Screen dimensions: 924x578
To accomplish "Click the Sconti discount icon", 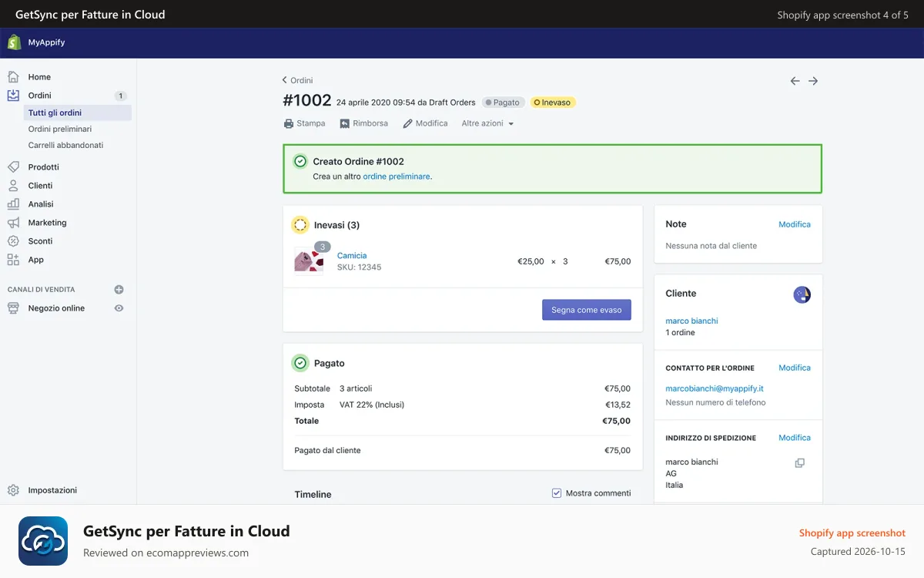I will (x=13, y=241).
